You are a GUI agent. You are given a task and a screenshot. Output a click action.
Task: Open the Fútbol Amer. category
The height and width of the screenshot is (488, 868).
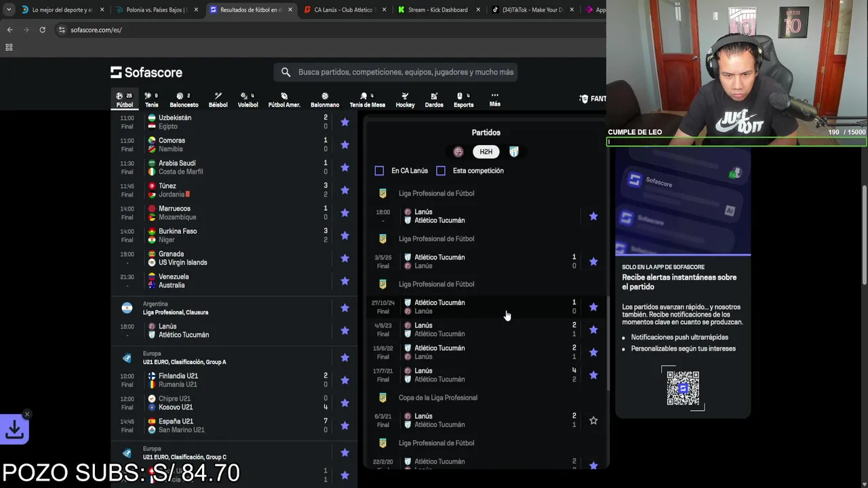[x=284, y=100]
